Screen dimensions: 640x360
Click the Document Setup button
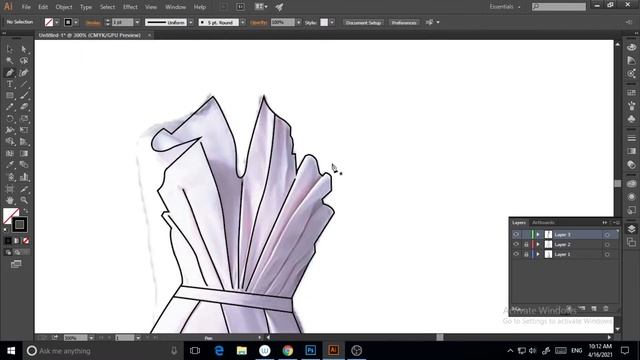click(363, 22)
